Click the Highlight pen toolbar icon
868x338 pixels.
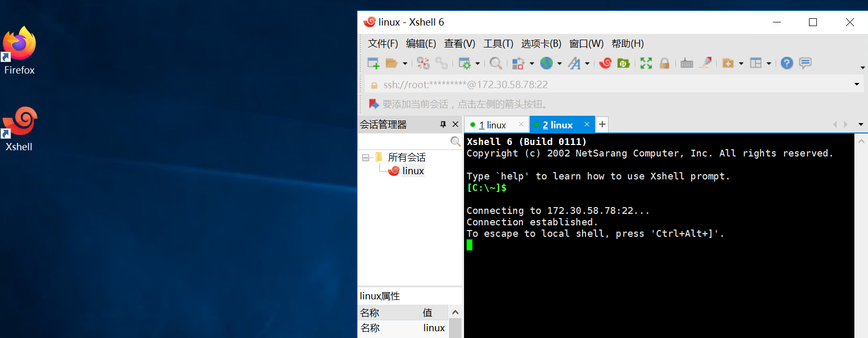[706, 63]
